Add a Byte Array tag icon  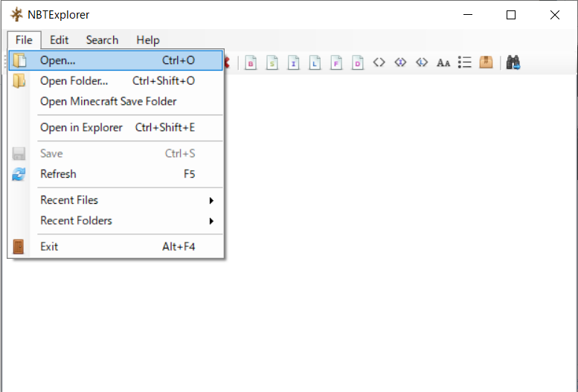click(379, 62)
